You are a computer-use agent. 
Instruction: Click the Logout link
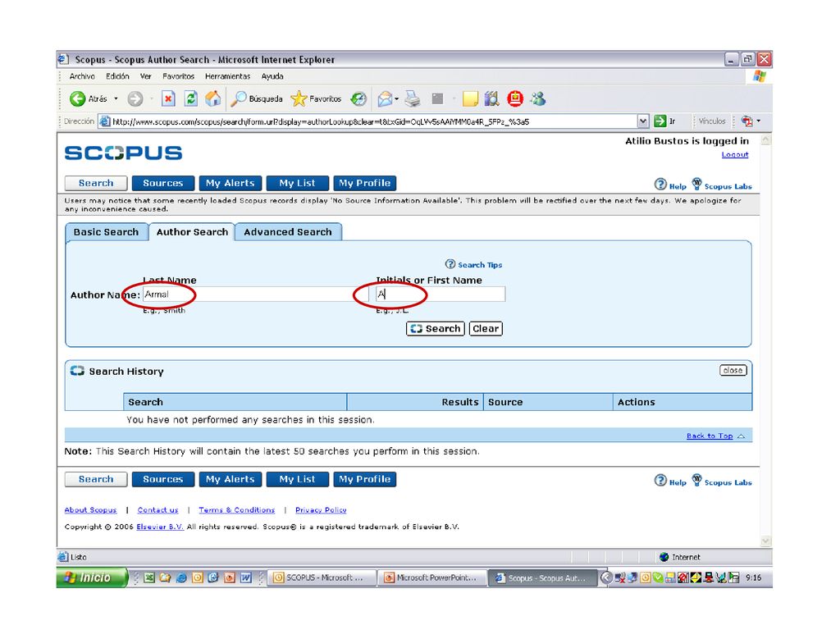coord(734,154)
